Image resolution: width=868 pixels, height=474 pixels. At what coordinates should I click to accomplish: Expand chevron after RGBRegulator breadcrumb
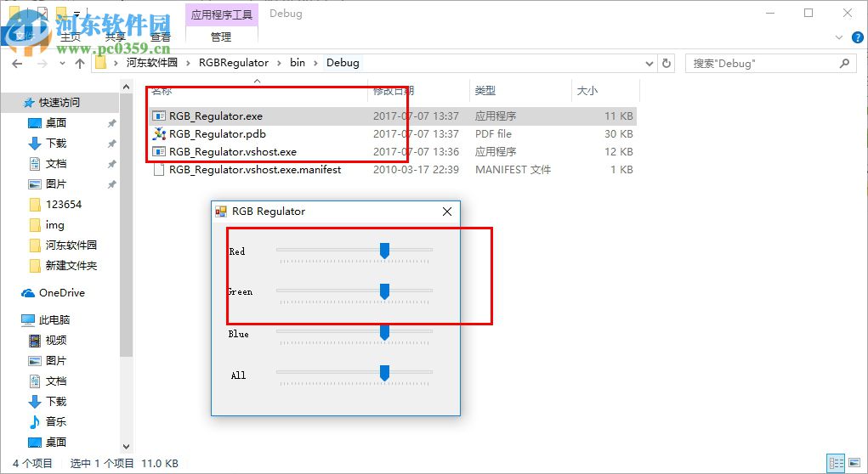tap(279, 63)
